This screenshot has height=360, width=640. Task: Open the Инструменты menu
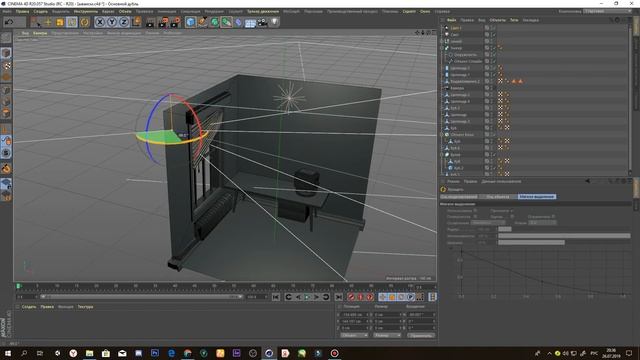(x=86, y=11)
